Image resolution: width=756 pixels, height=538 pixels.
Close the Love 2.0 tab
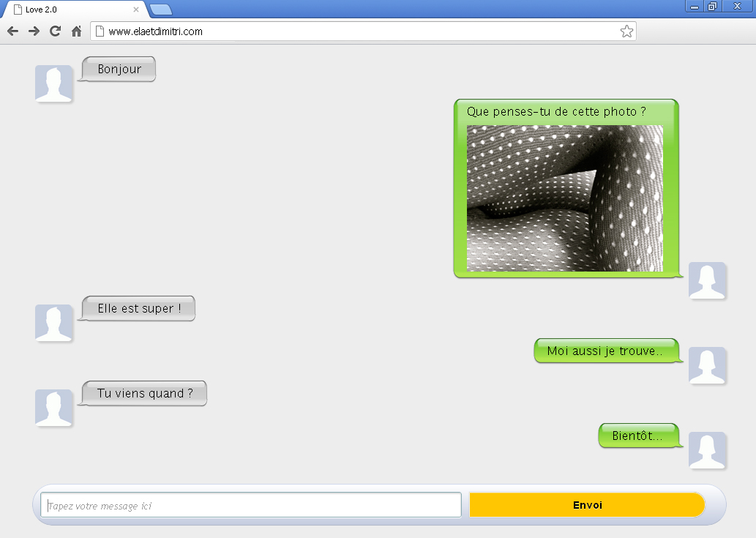click(136, 10)
